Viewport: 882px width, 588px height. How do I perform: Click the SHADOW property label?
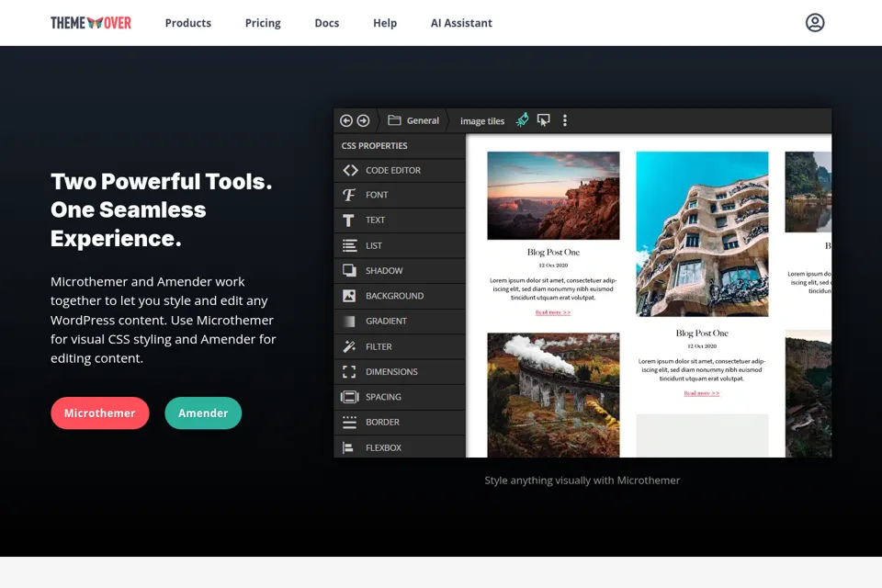tap(384, 271)
